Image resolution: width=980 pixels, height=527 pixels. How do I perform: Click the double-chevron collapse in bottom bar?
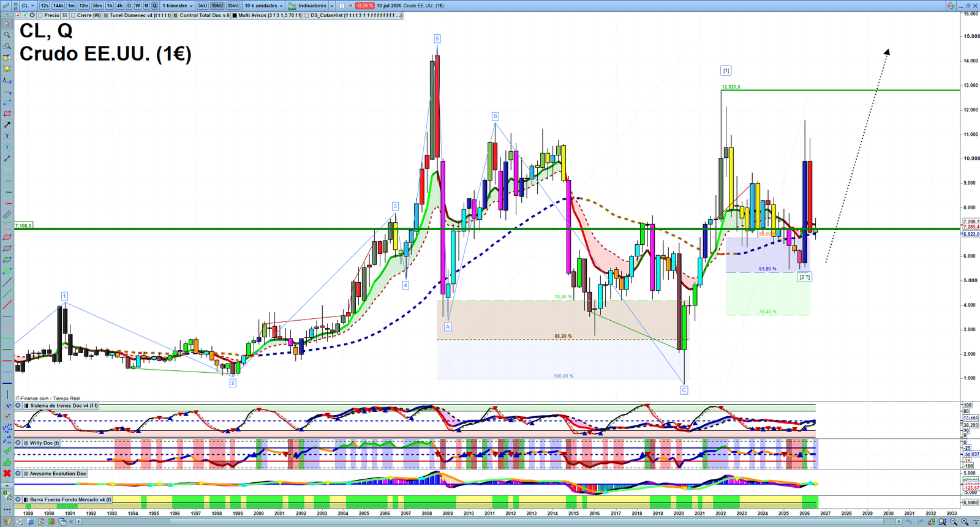pyautogui.click(x=71, y=521)
